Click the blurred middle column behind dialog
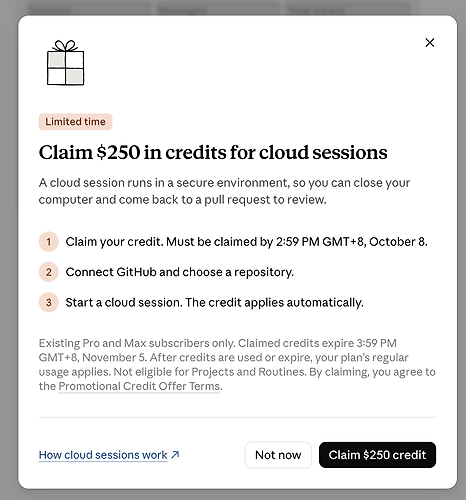The height and width of the screenshot is (500, 466). (218, 8)
